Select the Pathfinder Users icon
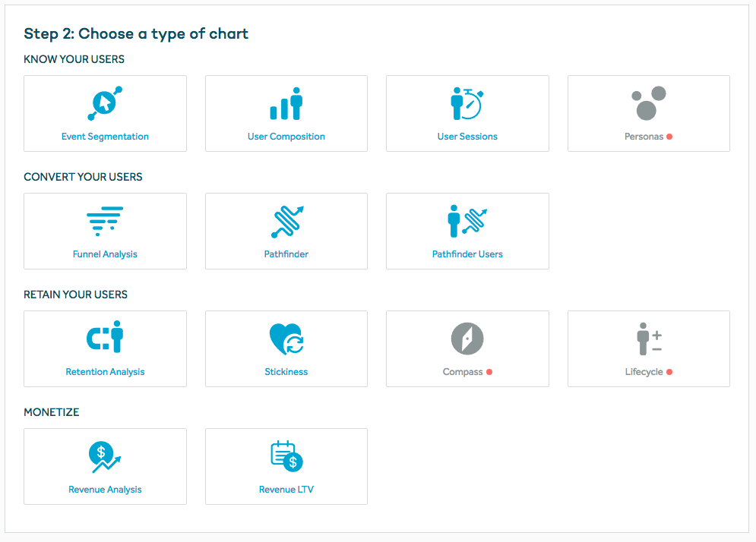This screenshot has width=756, height=542. coord(467,221)
